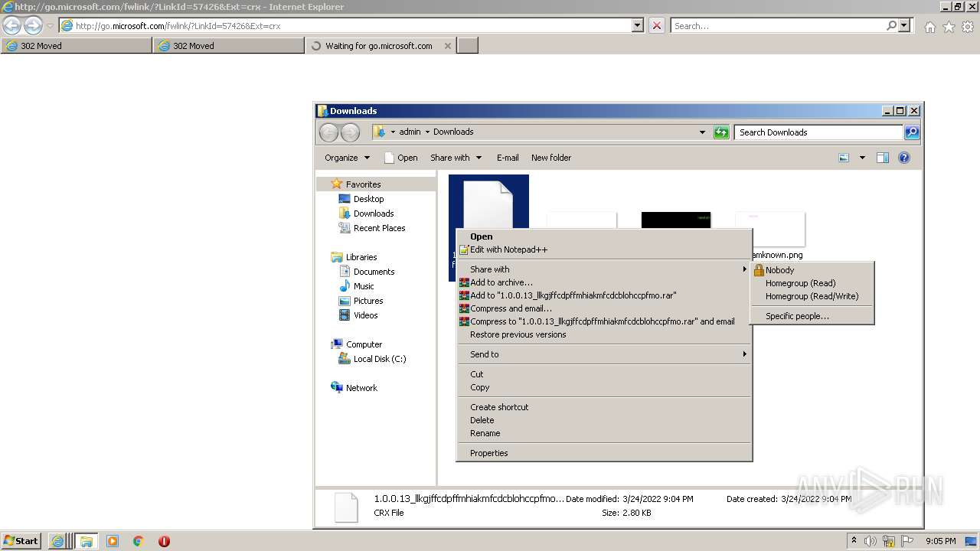Toggle the preview pane icon

pyautogui.click(x=882, y=158)
